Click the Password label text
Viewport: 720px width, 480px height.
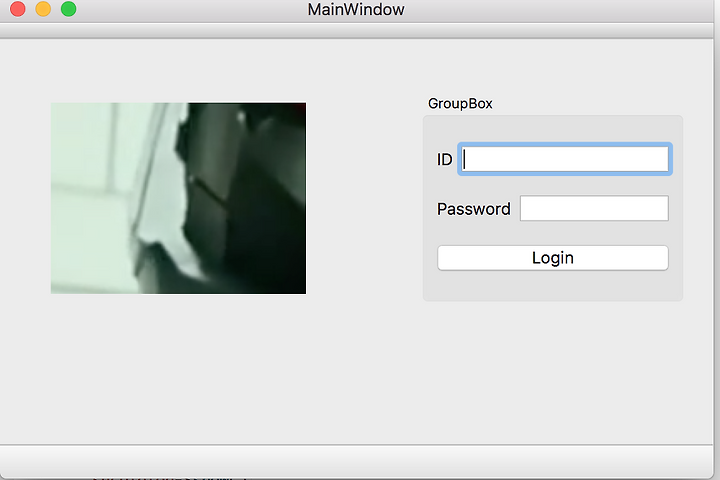[x=473, y=209]
